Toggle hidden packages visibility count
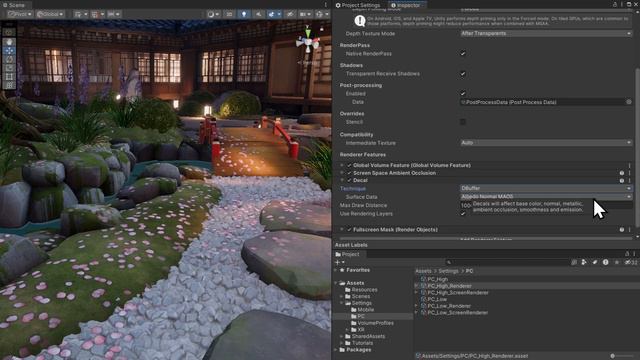Screen dimensions: 640x360 630,262
